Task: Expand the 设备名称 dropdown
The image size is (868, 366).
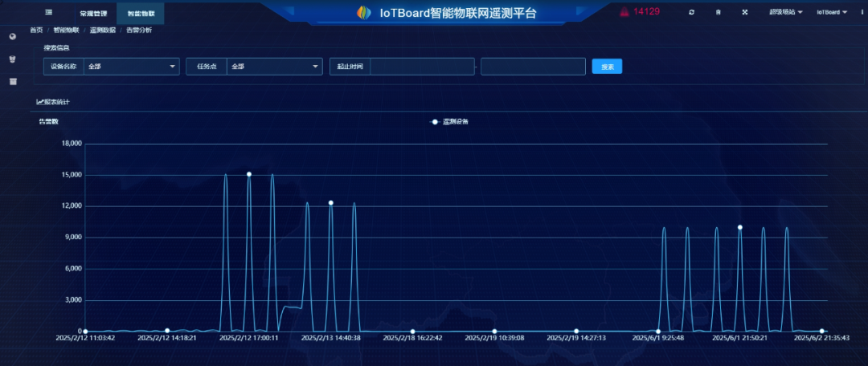Action: [132, 67]
